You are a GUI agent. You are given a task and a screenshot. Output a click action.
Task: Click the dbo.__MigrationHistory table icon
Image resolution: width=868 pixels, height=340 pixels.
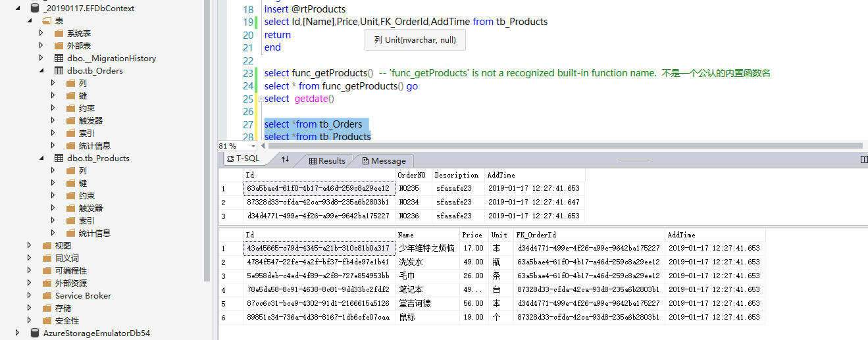[x=59, y=58]
